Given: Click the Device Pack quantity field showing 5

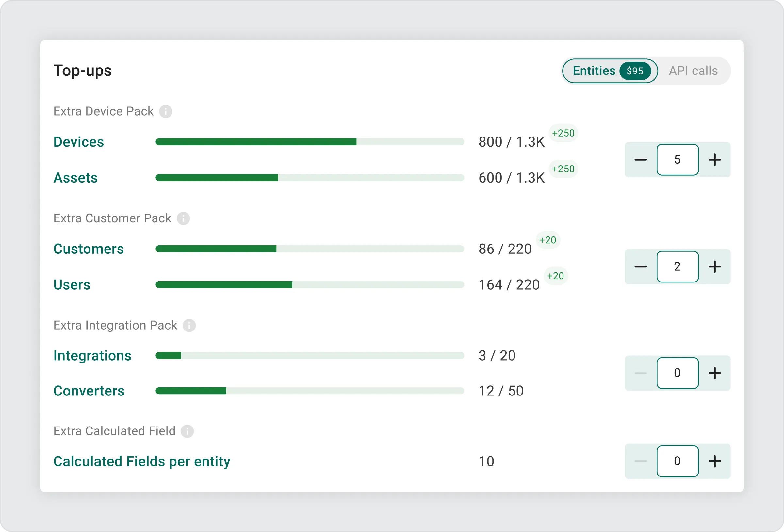Looking at the screenshot, I should point(678,160).
